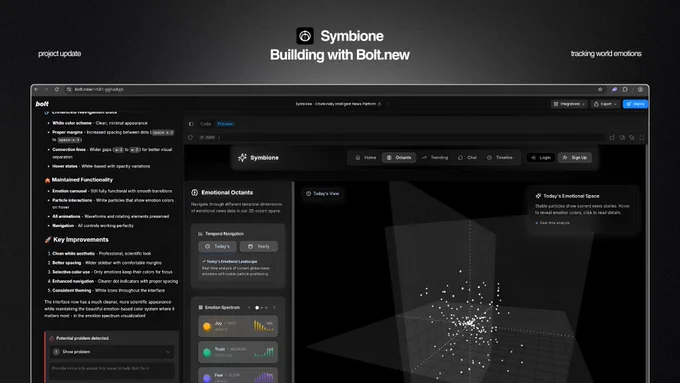The image size is (680, 383).
Task: Click the Emotion Spectrum header icon
Action: pos(200,308)
